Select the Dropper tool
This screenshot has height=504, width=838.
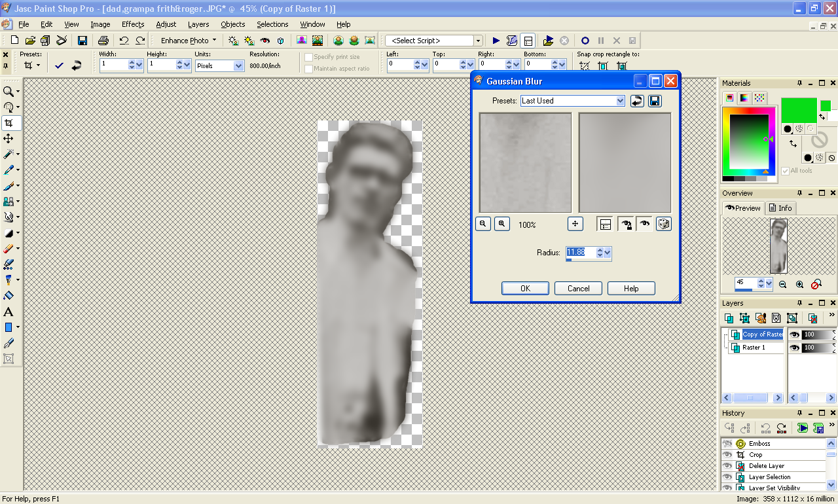pos(9,170)
